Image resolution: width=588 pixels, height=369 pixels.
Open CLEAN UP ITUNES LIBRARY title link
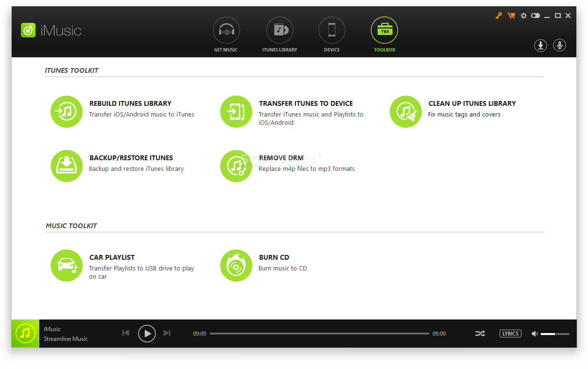point(472,103)
